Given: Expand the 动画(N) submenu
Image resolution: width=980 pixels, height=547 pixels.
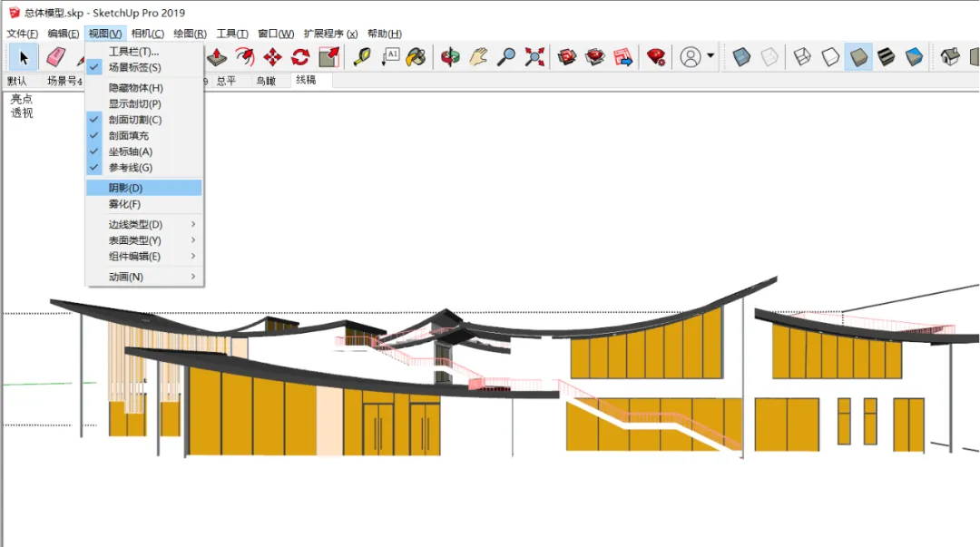Looking at the screenshot, I should click(x=143, y=277).
